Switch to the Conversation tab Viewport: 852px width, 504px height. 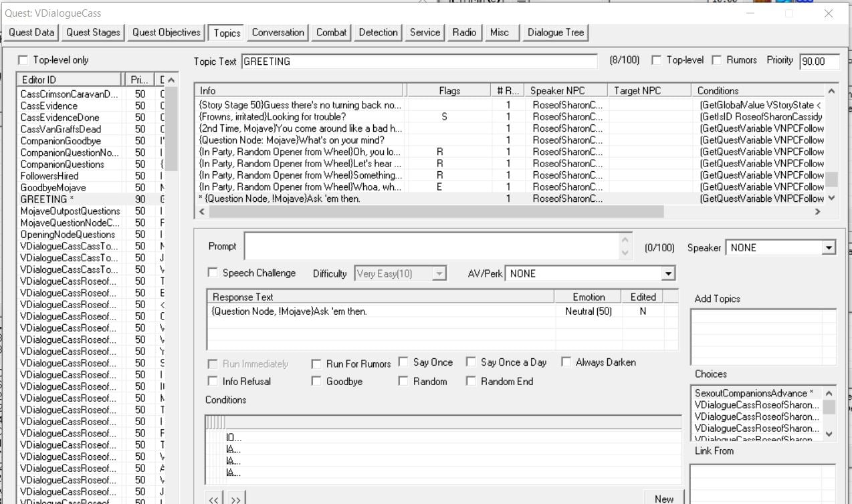tap(278, 32)
